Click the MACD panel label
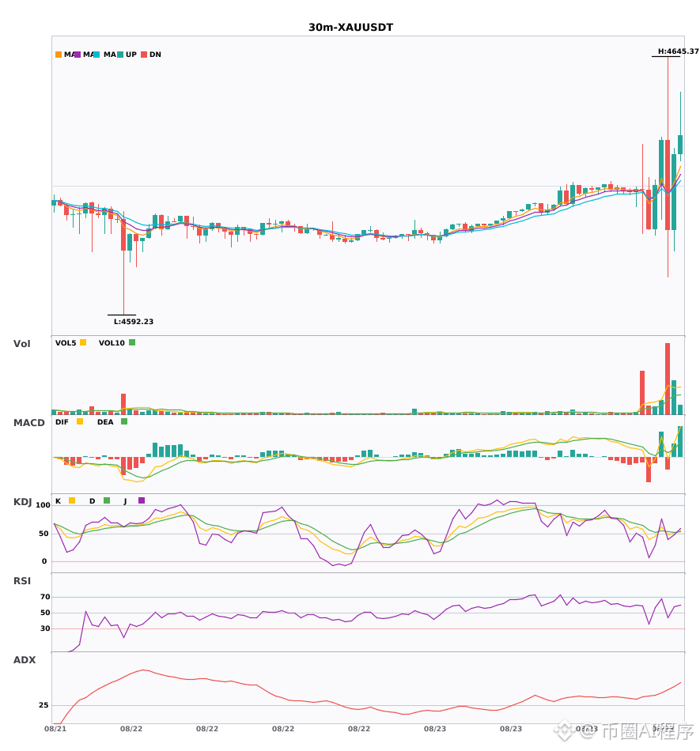700x751 pixels. pyautogui.click(x=28, y=423)
